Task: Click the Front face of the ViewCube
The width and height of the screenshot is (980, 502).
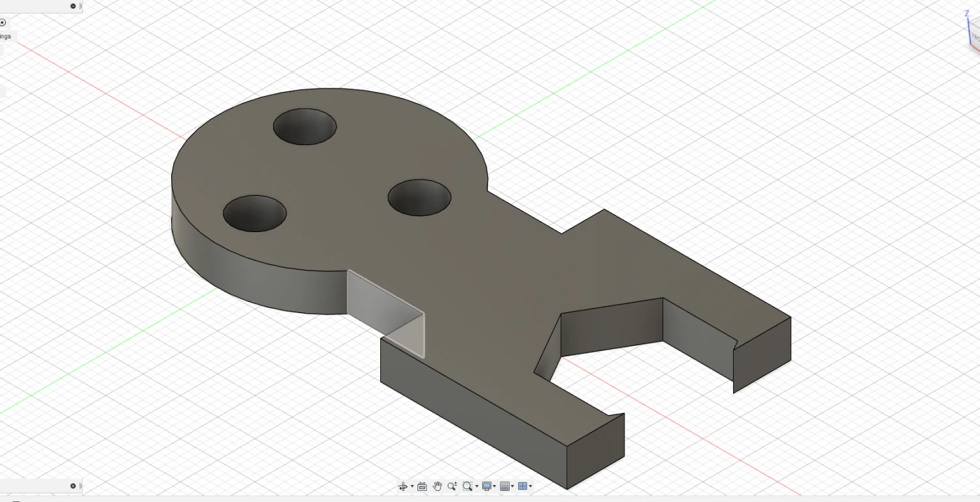Action: pos(975,36)
